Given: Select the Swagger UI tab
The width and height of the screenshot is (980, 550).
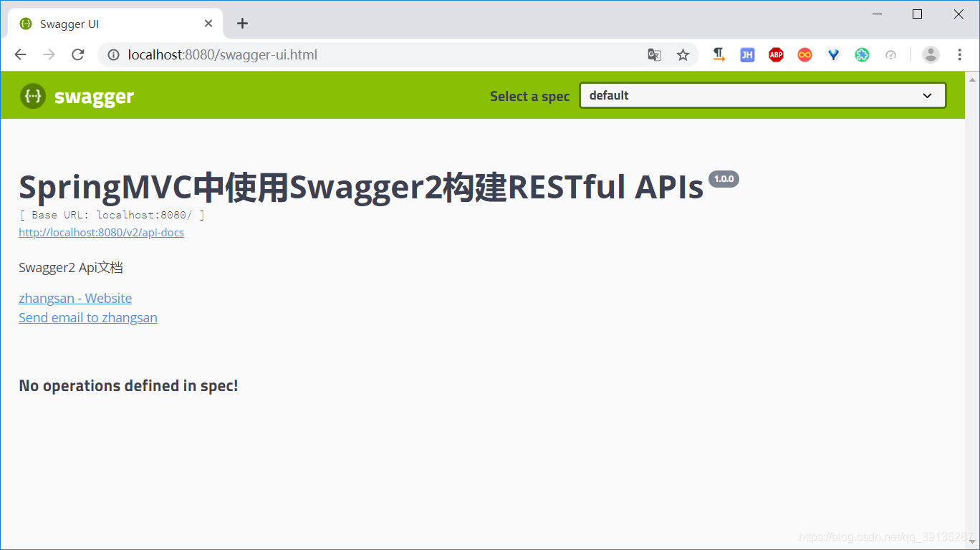Looking at the screenshot, I should click(x=115, y=24).
